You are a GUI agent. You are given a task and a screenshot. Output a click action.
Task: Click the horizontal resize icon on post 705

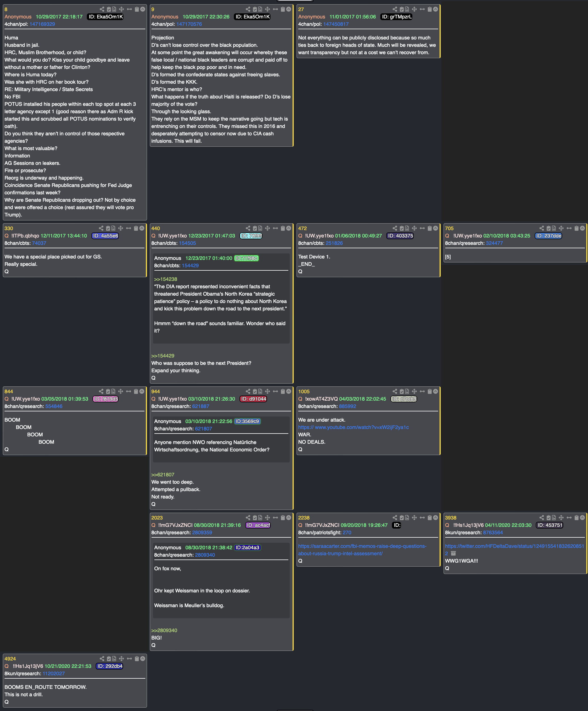[569, 228]
